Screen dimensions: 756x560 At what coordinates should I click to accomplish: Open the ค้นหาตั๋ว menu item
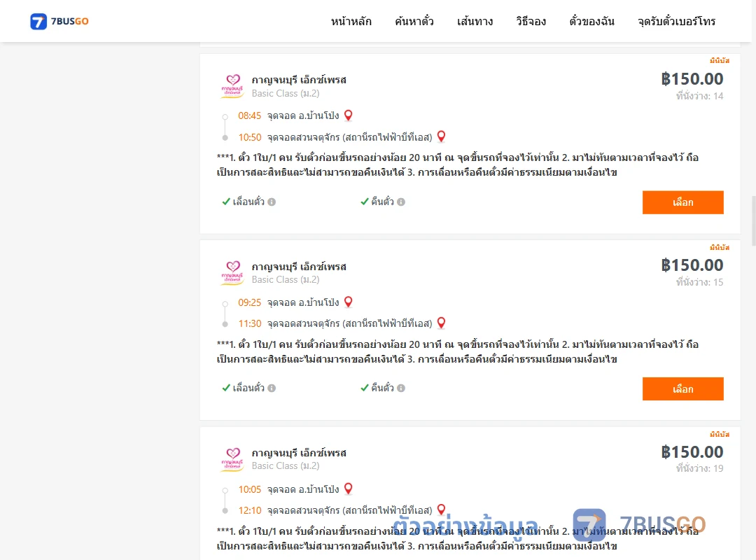click(x=414, y=21)
